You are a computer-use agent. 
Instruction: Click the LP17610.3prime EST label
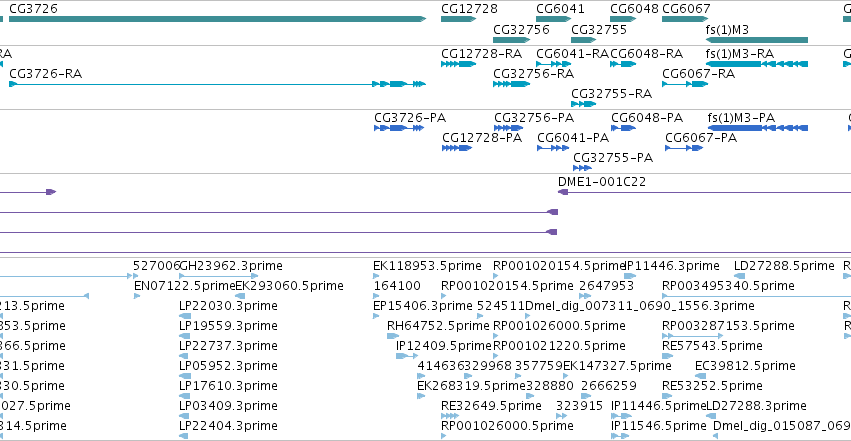click(228, 386)
